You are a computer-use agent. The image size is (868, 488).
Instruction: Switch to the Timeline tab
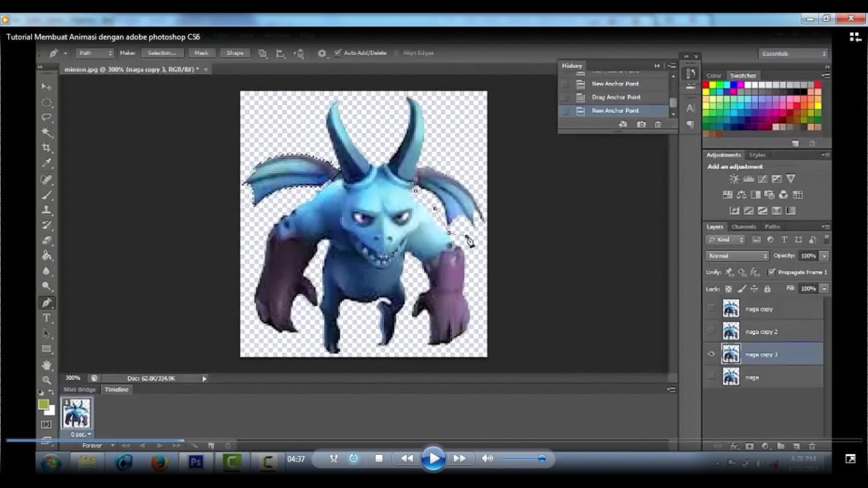click(x=116, y=390)
